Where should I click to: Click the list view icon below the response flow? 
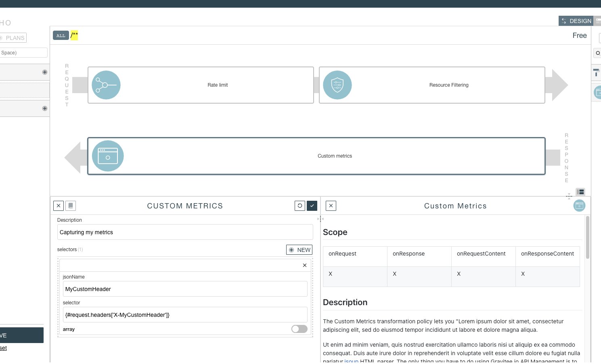[x=580, y=191]
